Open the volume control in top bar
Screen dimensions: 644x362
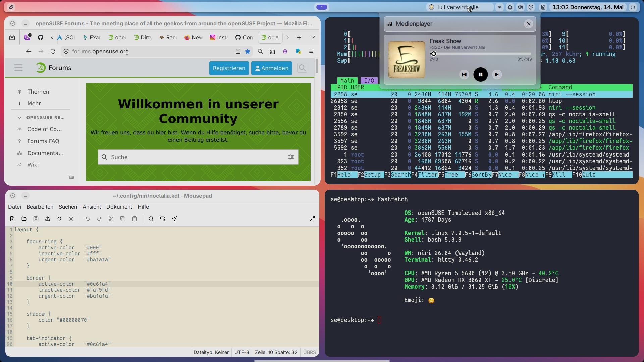click(520, 7)
